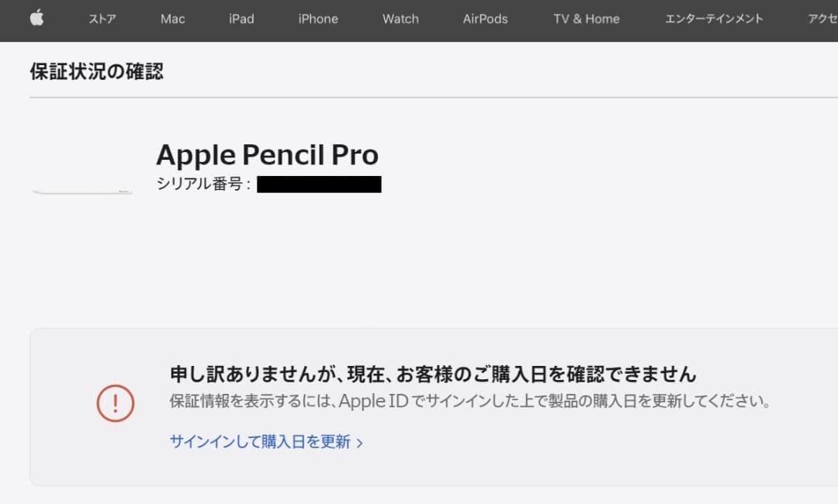Select the 保証状況の確認 page heading
838x504 pixels.
coord(95,71)
